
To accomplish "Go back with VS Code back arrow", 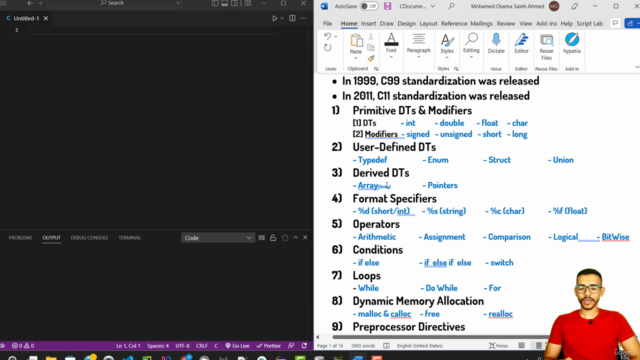I will pyautogui.click(x=30, y=3).
